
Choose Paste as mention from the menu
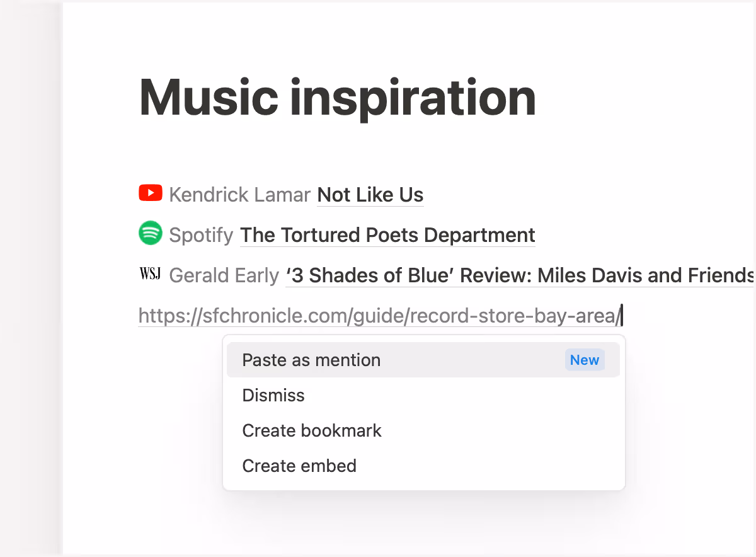[311, 360]
